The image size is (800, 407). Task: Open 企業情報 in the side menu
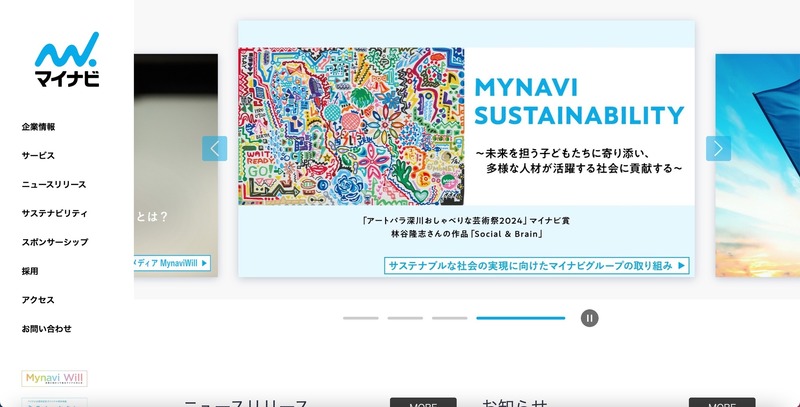coord(39,127)
